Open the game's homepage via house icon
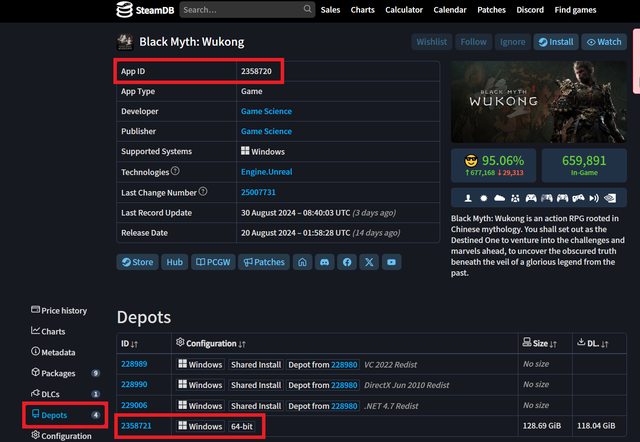The image size is (640, 442). click(x=303, y=262)
